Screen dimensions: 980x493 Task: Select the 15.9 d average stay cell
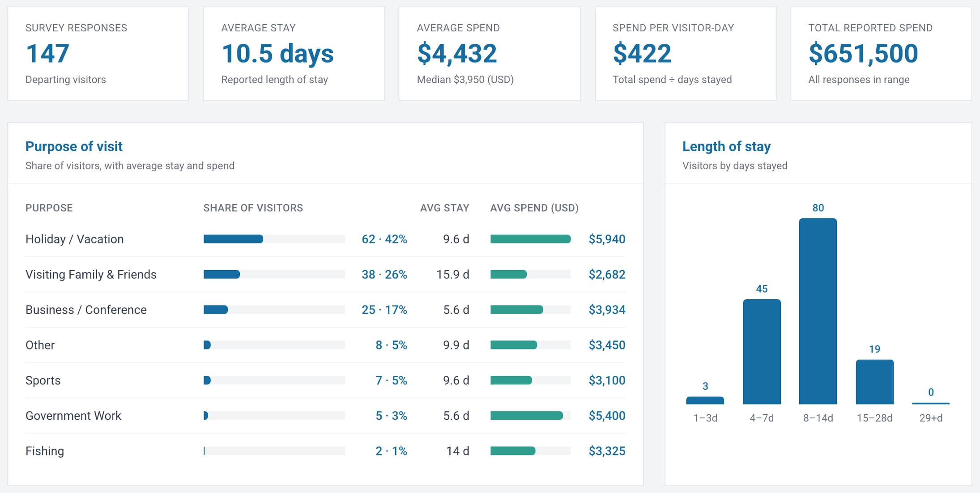tap(453, 275)
